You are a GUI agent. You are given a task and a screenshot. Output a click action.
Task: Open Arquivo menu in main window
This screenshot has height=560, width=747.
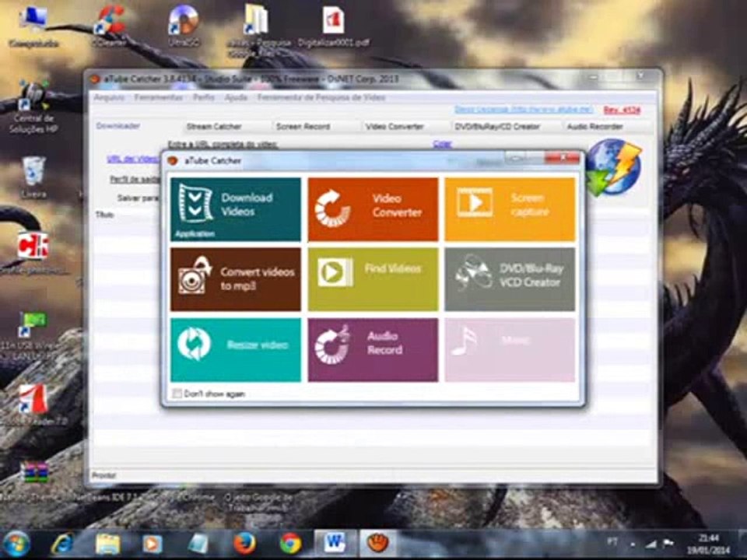(109, 98)
